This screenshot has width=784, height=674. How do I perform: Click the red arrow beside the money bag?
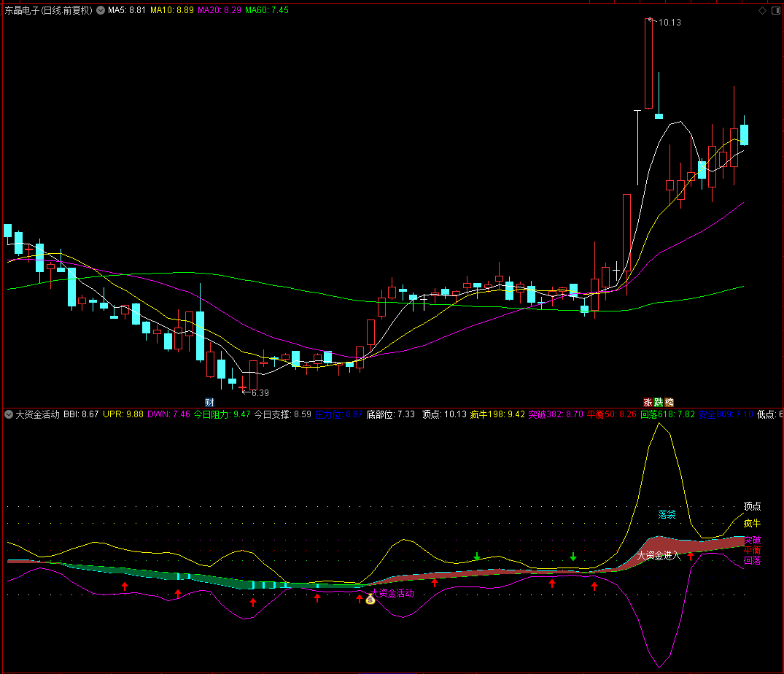coord(360,598)
